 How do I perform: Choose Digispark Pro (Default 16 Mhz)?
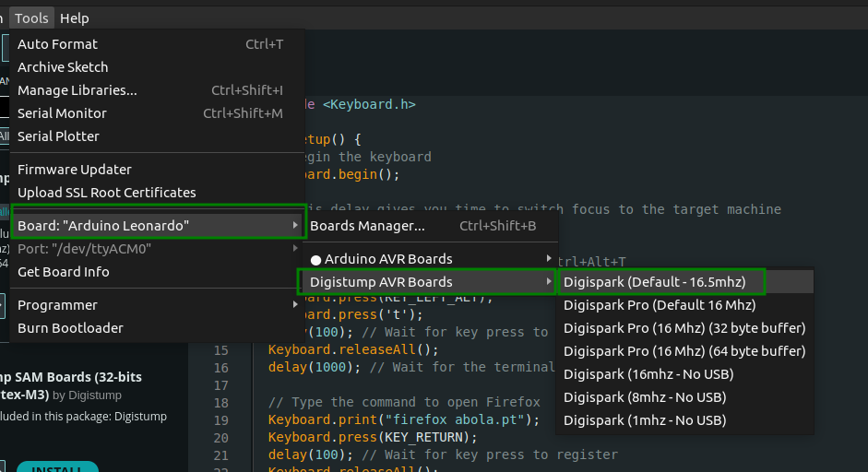tap(660, 304)
